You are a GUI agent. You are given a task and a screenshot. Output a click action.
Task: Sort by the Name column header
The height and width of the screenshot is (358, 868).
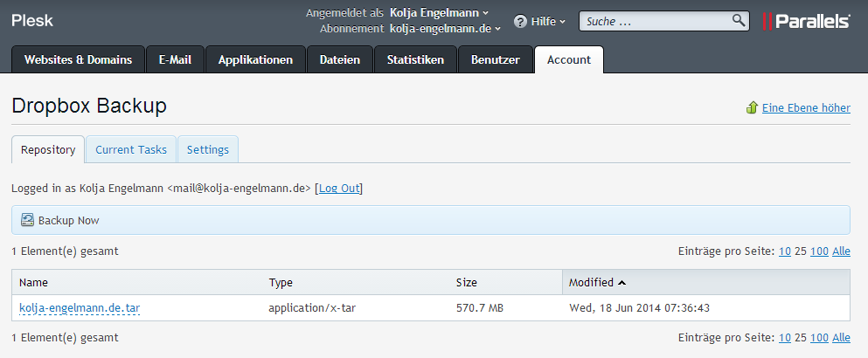pos(34,282)
